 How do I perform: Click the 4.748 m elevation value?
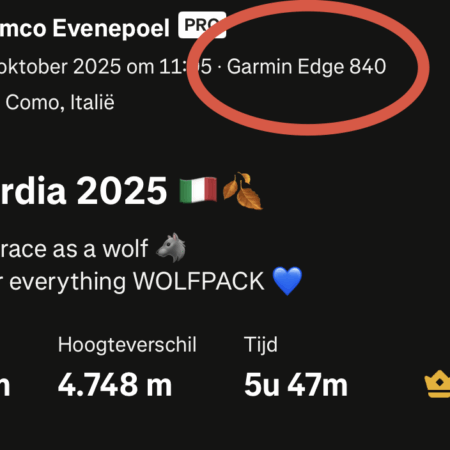click(x=115, y=385)
